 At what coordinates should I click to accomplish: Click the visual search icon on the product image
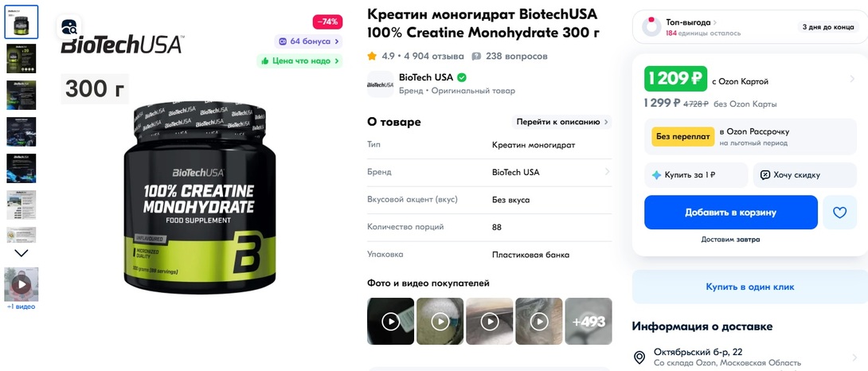pos(69,26)
